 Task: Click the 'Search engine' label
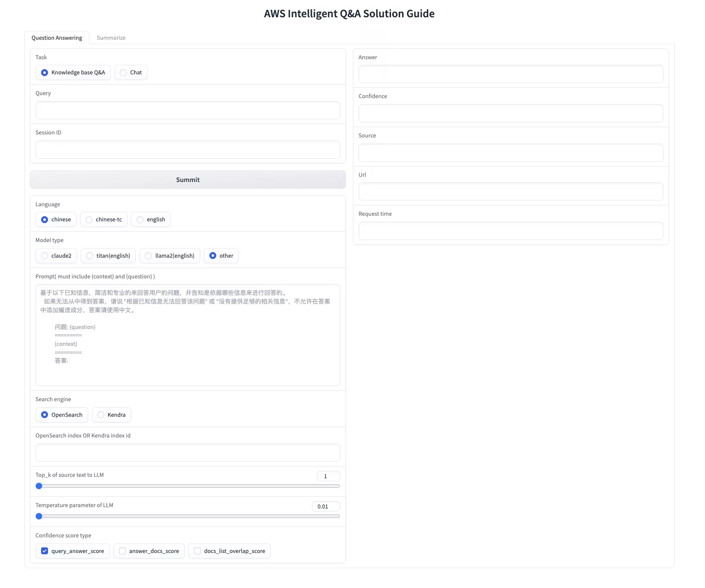[x=53, y=399]
